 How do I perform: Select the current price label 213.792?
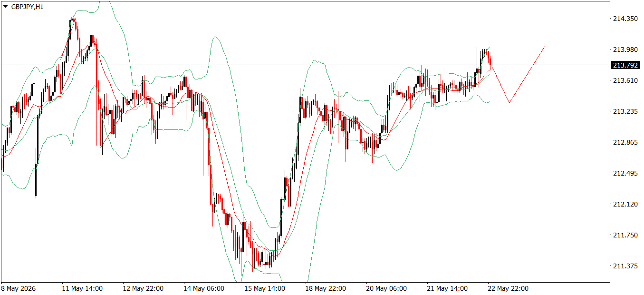pyautogui.click(x=625, y=65)
